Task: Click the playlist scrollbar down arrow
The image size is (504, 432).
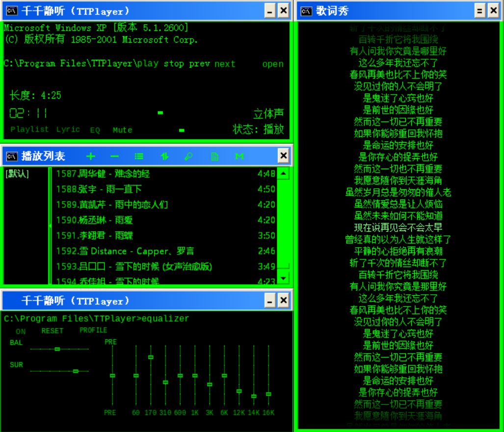Action: click(284, 278)
